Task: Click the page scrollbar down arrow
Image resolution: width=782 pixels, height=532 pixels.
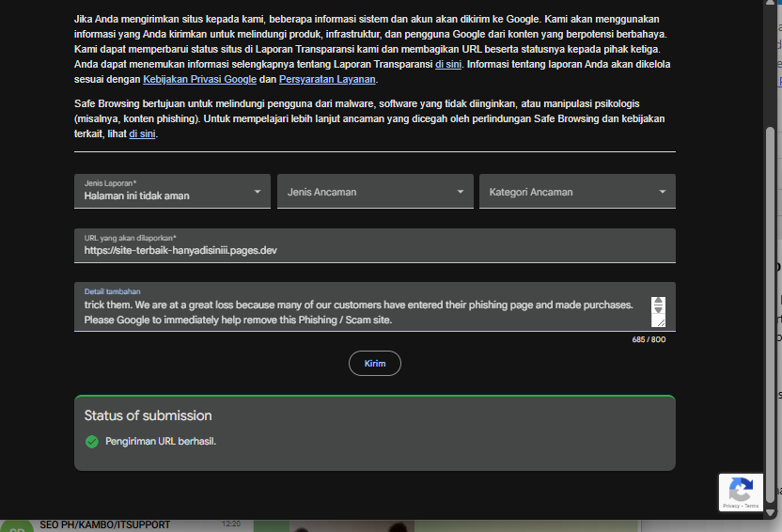Action: click(x=770, y=513)
